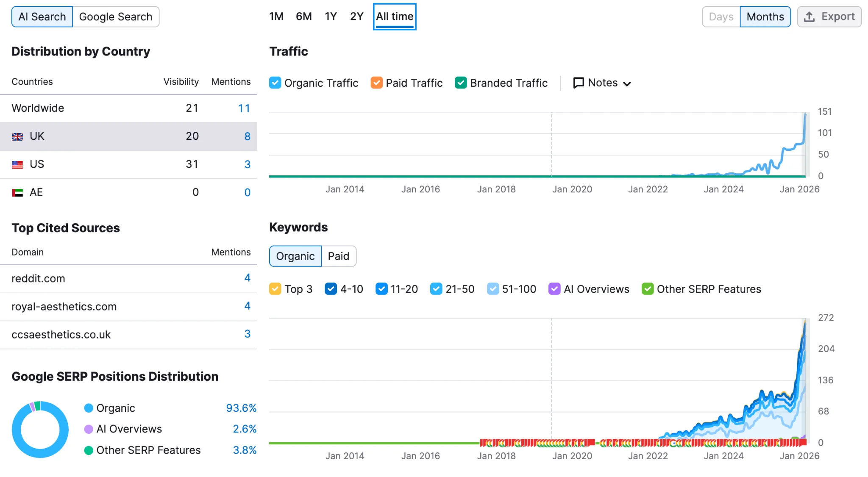
Task: Click the Notes speech bubble icon
Action: [579, 83]
